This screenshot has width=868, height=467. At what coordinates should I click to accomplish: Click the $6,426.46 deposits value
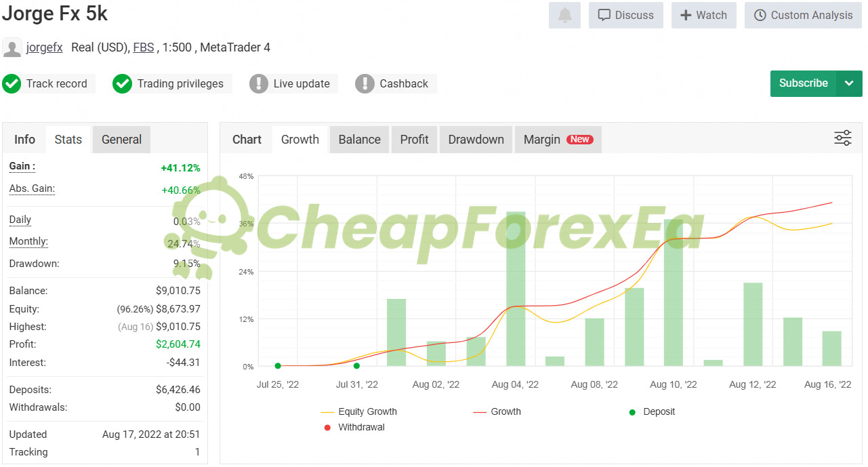(x=178, y=390)
